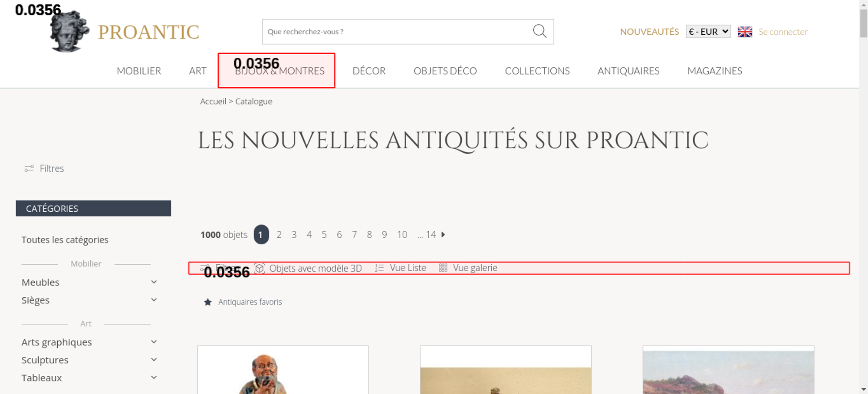868x394 pixels.
Task: Click the scrollbar up arrow
Action: [x=864, y=4]
